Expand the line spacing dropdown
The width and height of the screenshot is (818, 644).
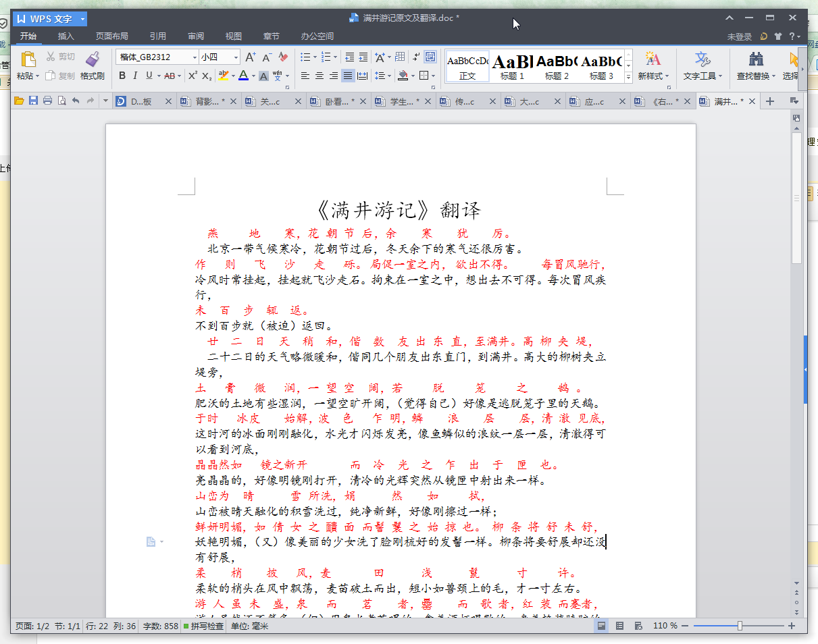pos(389,76)
